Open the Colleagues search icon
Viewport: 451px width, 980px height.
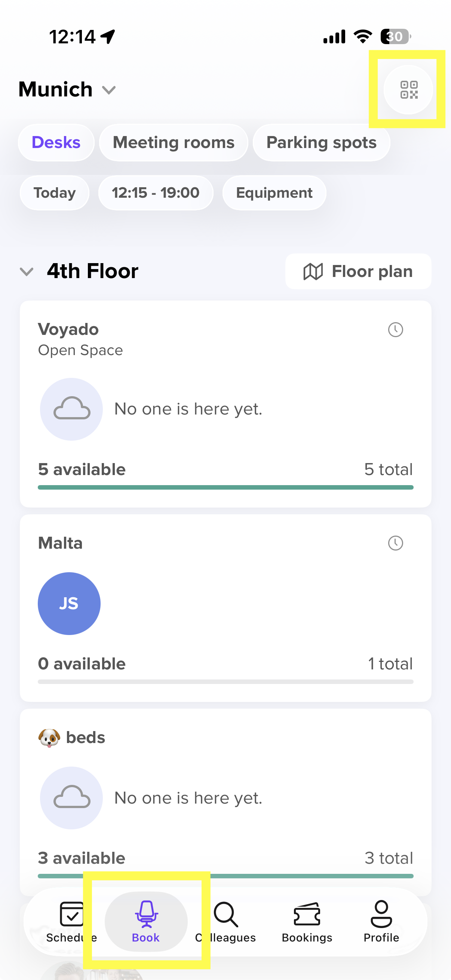coord(226,914)
